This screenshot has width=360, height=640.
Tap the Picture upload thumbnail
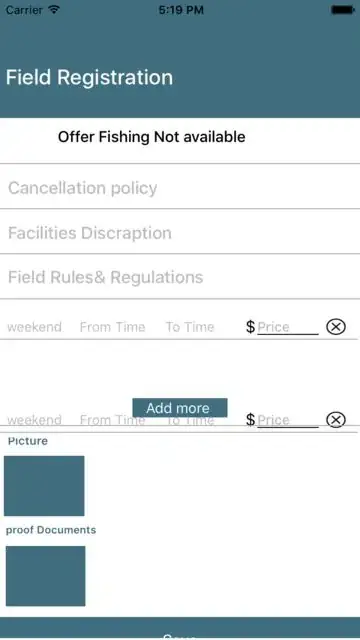[44, 486]
